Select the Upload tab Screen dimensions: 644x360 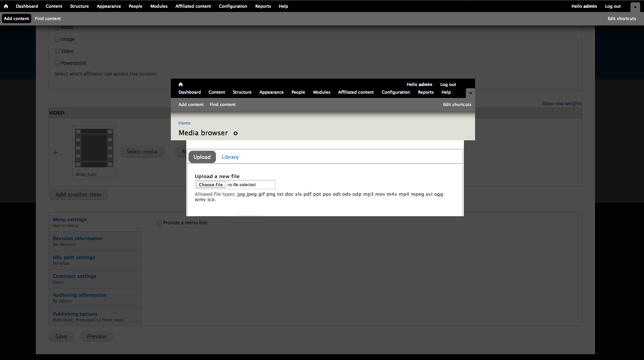coord(202,157)
